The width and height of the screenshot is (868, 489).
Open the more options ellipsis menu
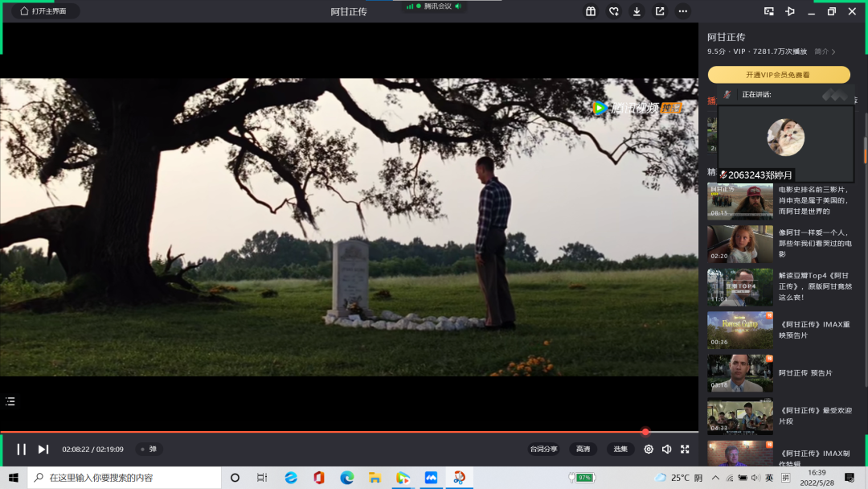click(x=683, y=11)
